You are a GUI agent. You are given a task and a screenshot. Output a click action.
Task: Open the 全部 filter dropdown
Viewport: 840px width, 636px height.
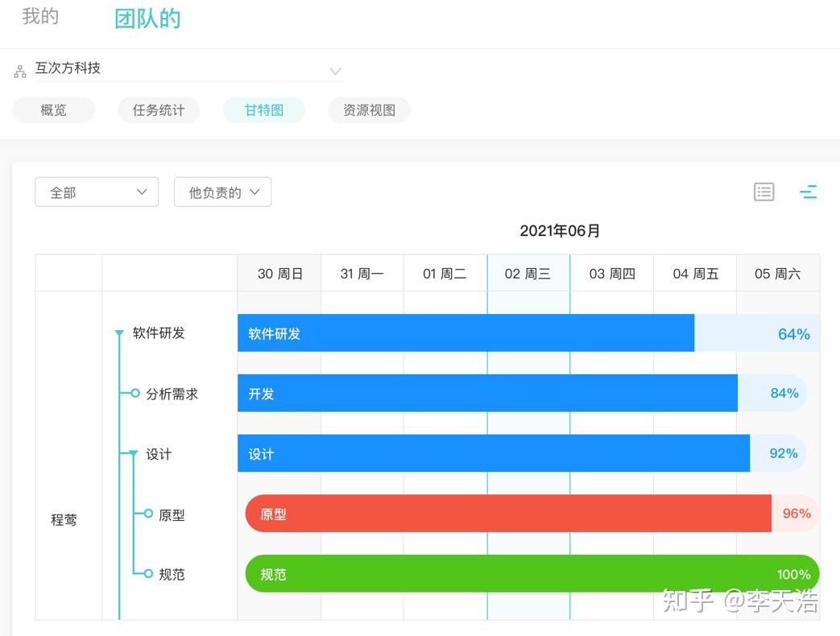click(97, 192)
